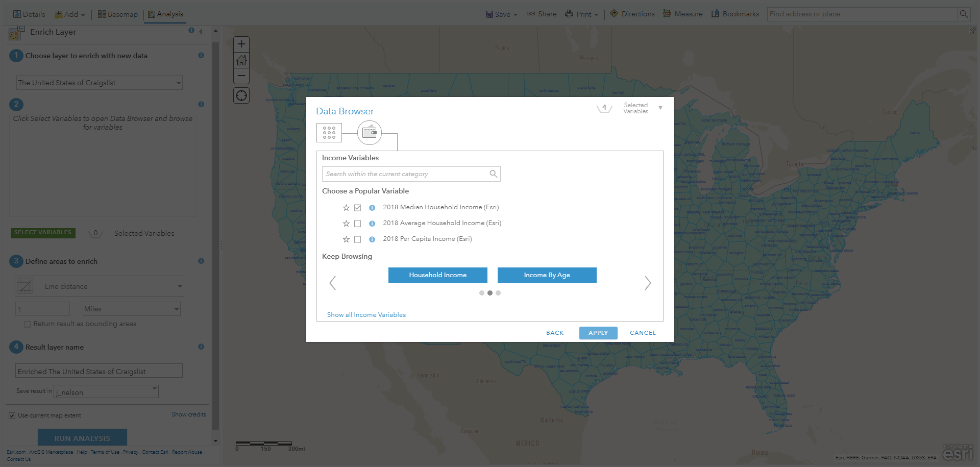Click the distance value input field
The height and width of the screenshot is (467, 980).
pos(43,309)
